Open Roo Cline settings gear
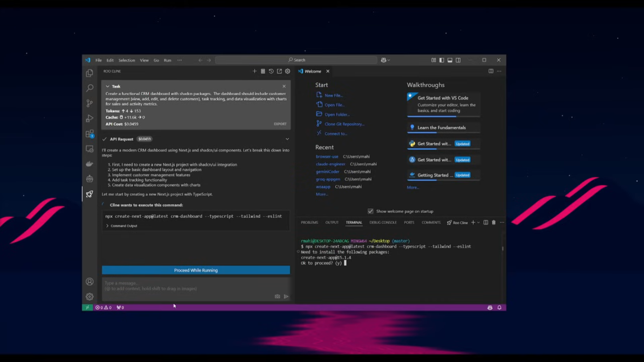644x362 pixels. point(287,71)
